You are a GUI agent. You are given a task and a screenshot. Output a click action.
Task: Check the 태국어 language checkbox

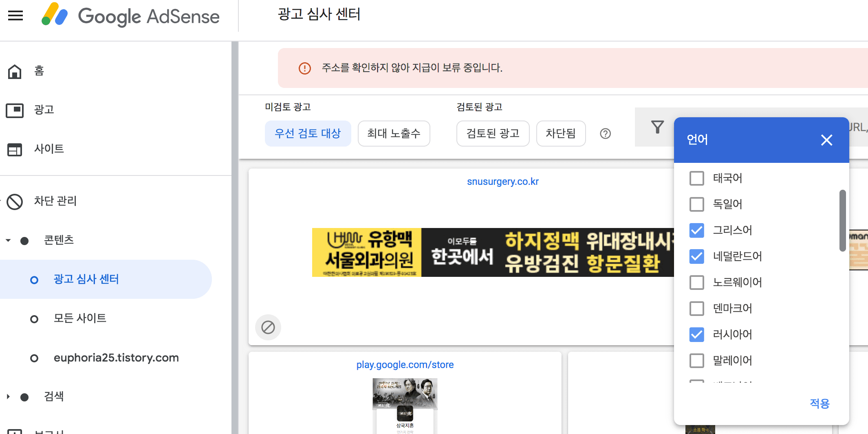(x=697, y=178)
